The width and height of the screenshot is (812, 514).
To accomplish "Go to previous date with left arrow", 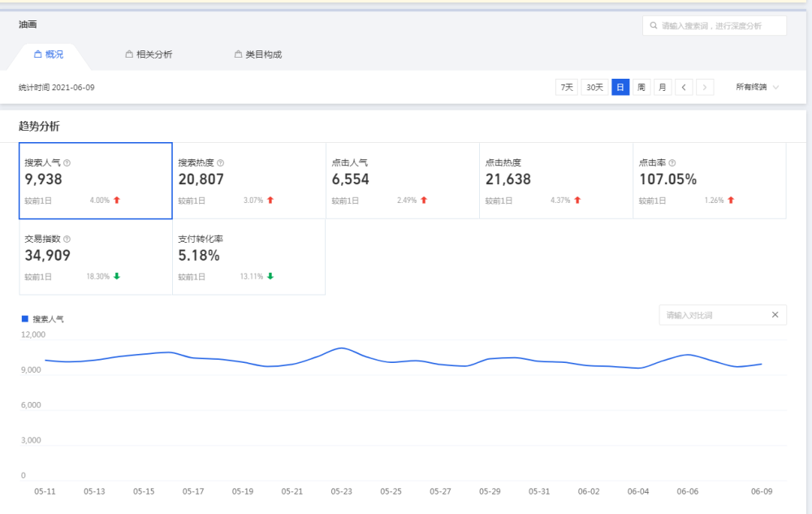I will point(685,87).
